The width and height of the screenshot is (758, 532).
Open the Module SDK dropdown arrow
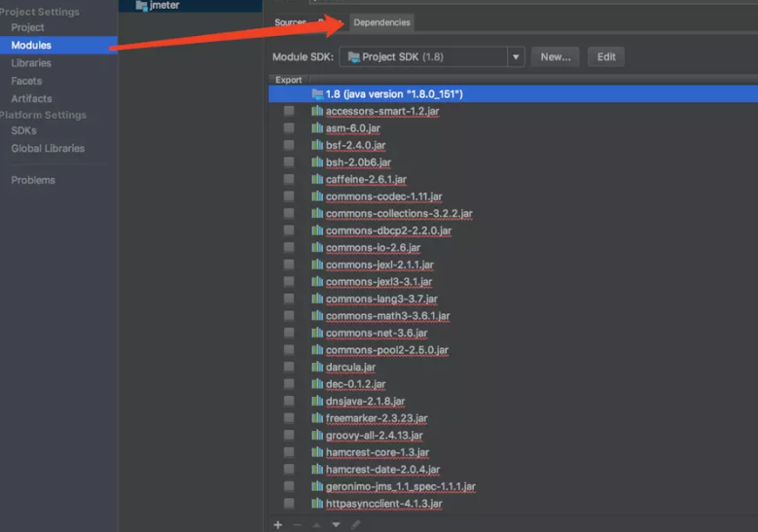pyautogui.click(x=516, y=57)
